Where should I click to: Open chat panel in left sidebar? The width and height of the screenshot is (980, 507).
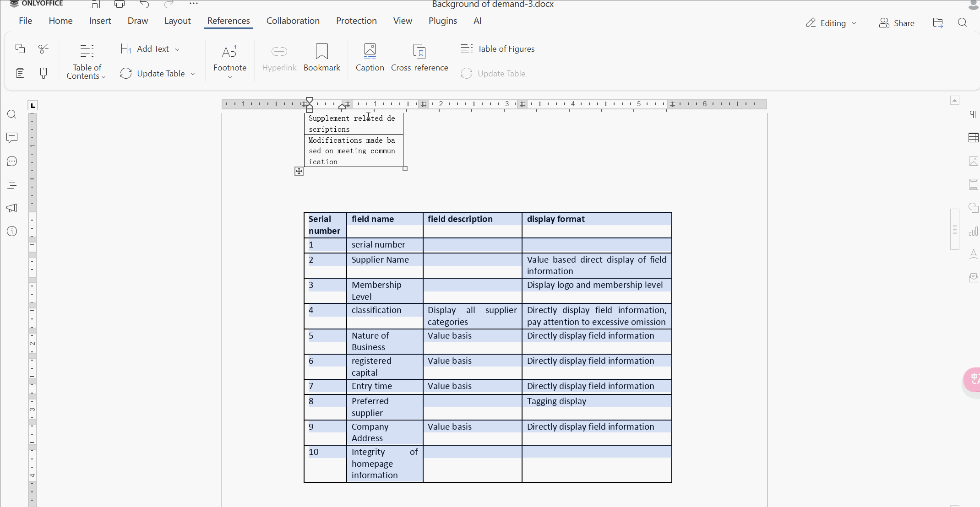pos(12,161)
